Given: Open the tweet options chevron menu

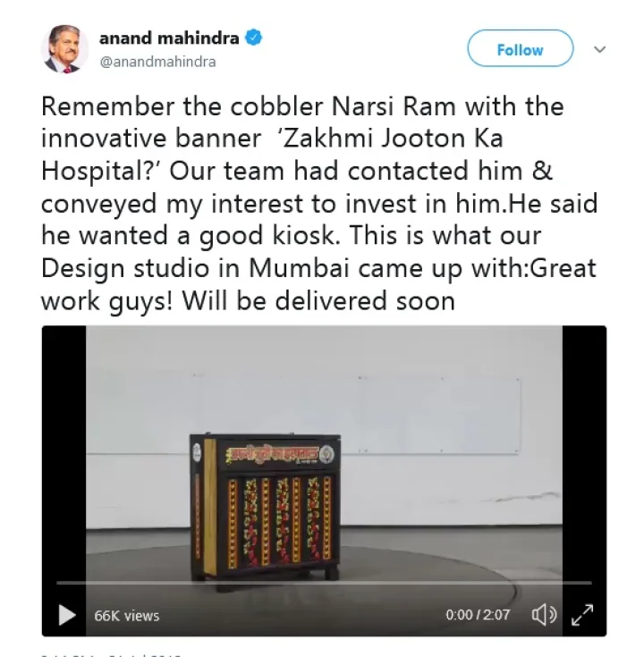Looking at the screenshot, I should (599, 49).
